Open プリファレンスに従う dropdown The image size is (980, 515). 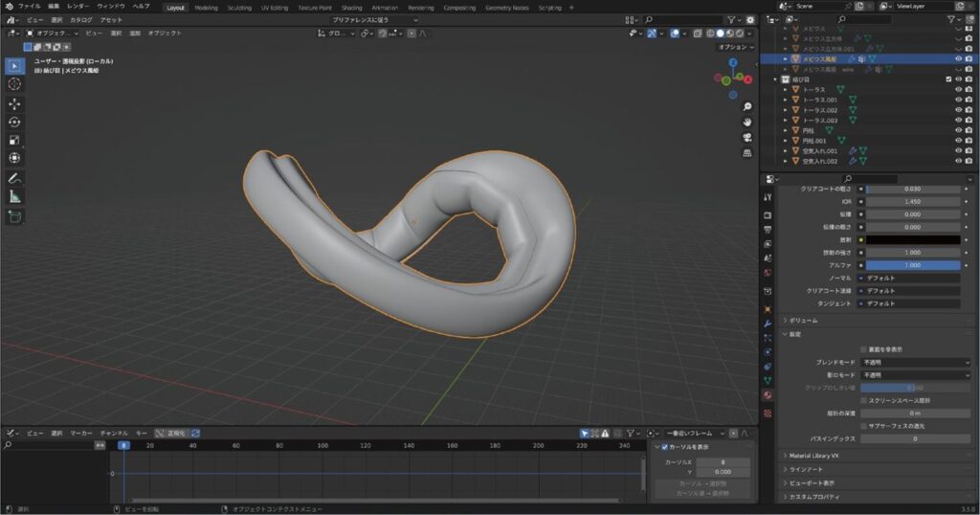pyautogui.click(x=374, y=20)
